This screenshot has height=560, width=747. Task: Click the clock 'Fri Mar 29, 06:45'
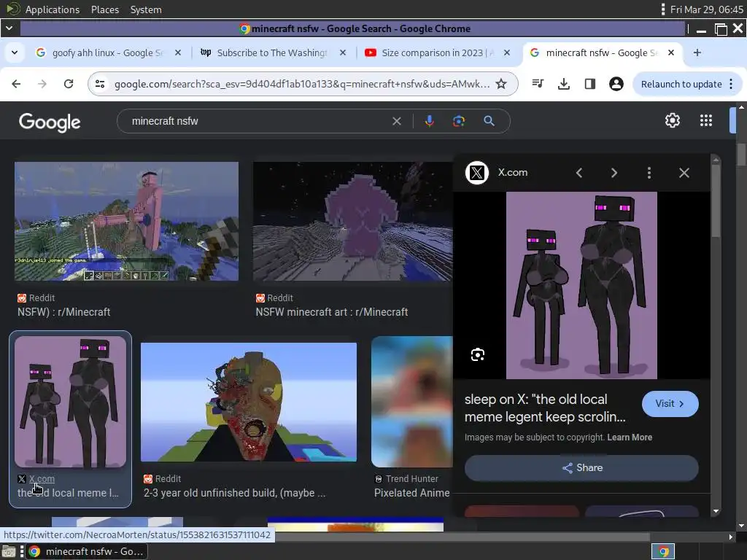click(x=706, y=9)
